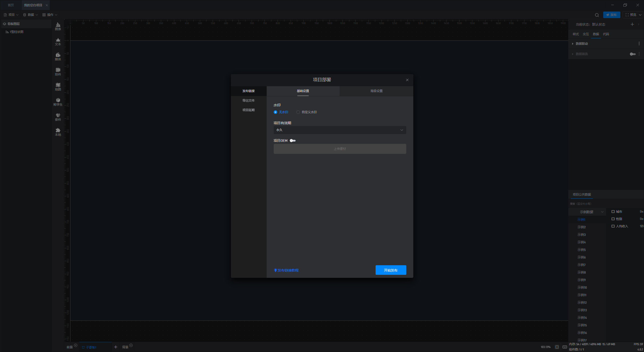This screenshot has width=644, height=352.
Task: Select 导出文件 in the dialog sidebar
Action: (248, 101)
